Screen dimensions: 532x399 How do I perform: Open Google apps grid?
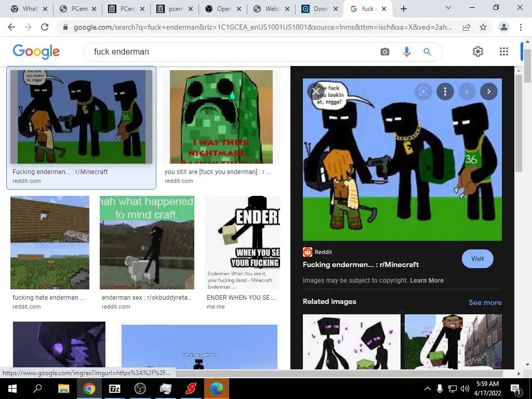coord(504,51)
